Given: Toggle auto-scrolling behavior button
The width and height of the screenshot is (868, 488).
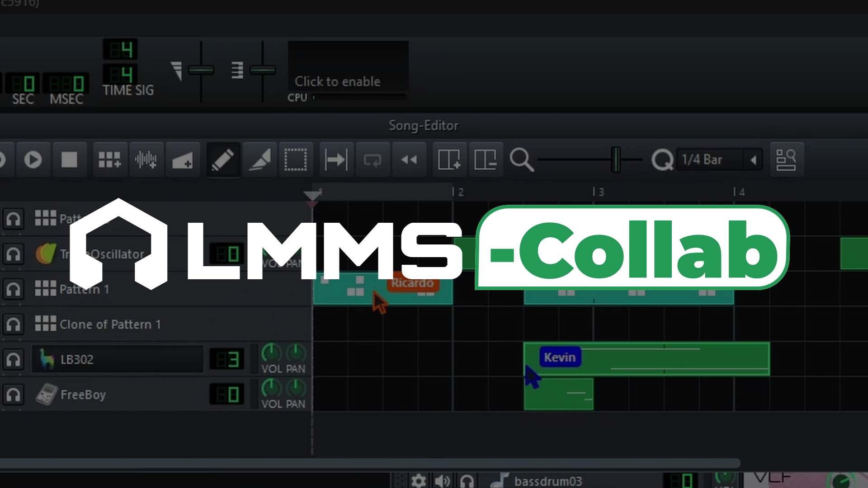Looking at the screenshot, I should click(336, 160).
